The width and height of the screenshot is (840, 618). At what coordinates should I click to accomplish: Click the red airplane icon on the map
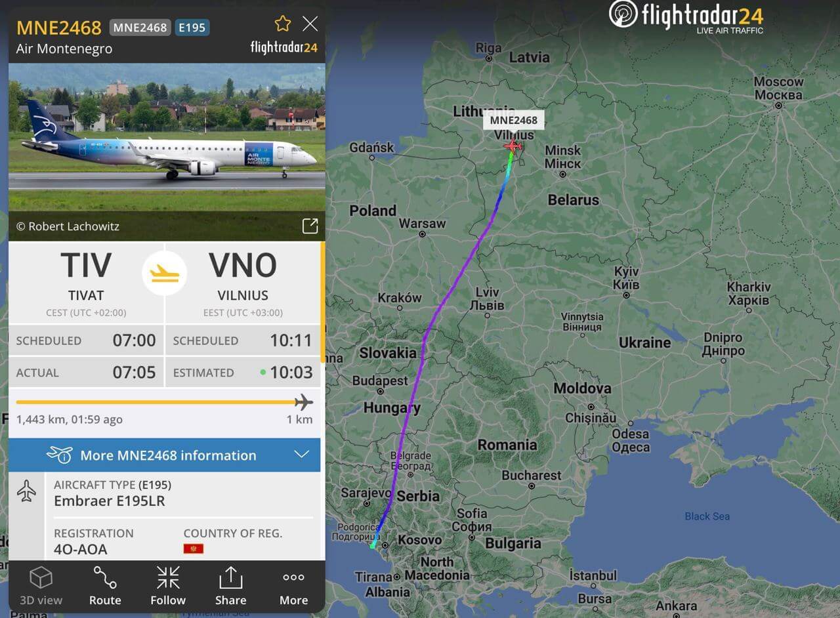513,146
